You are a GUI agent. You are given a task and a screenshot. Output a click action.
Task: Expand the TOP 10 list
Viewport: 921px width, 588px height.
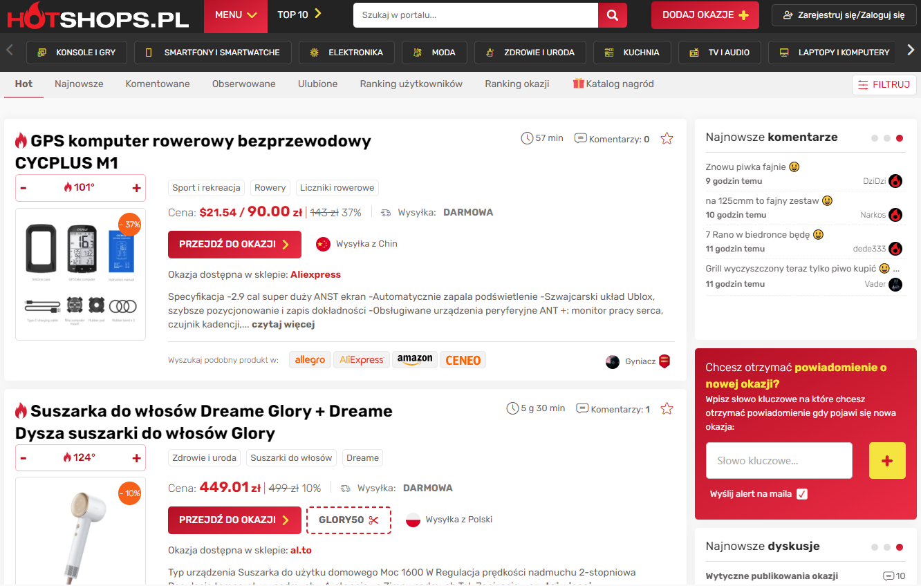pyautogui.click(x=299, y=15)
